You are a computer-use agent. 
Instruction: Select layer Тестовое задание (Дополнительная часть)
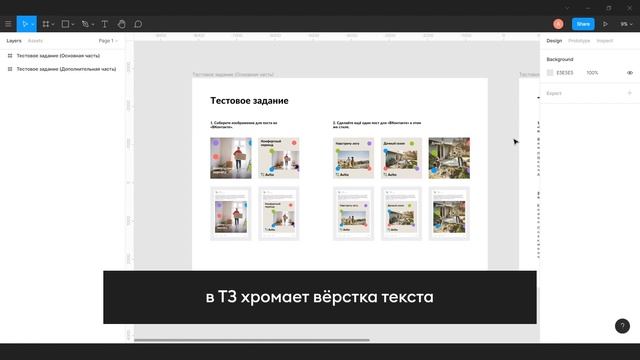click(x=66, y=69)
